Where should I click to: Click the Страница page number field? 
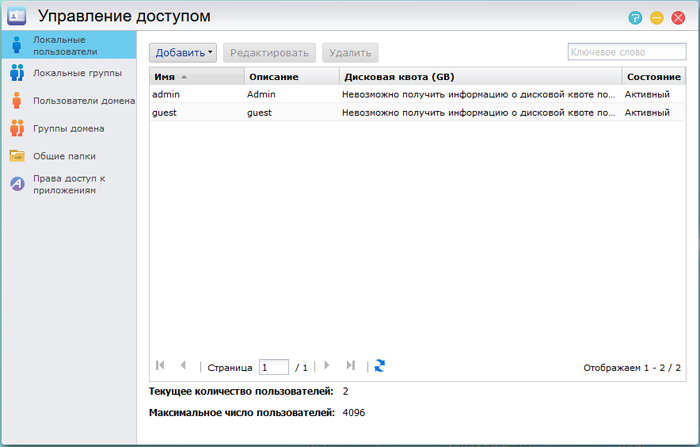pos(274,367)
